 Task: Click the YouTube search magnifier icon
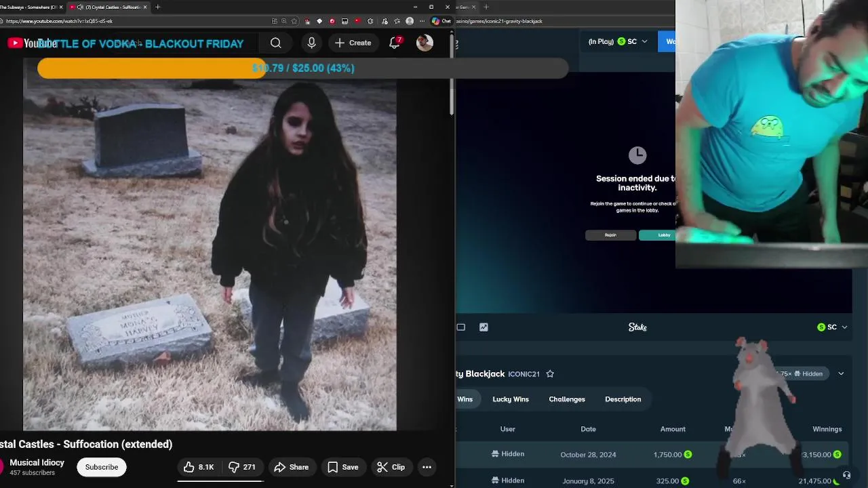[x=276, y=43]
